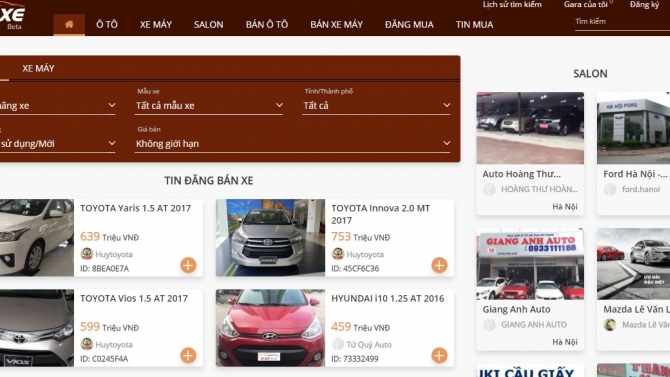Click Huytoyota avatar on Yaris listing

point(87,254)
